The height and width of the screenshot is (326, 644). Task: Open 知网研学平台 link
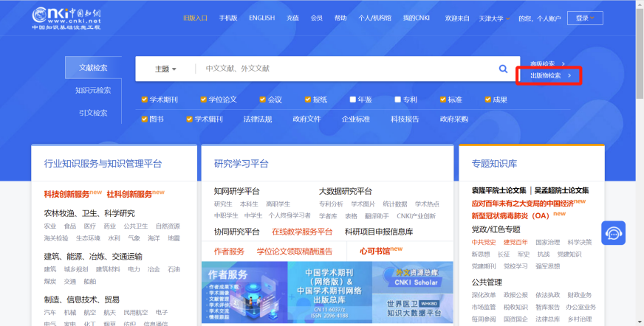point(236,191)
